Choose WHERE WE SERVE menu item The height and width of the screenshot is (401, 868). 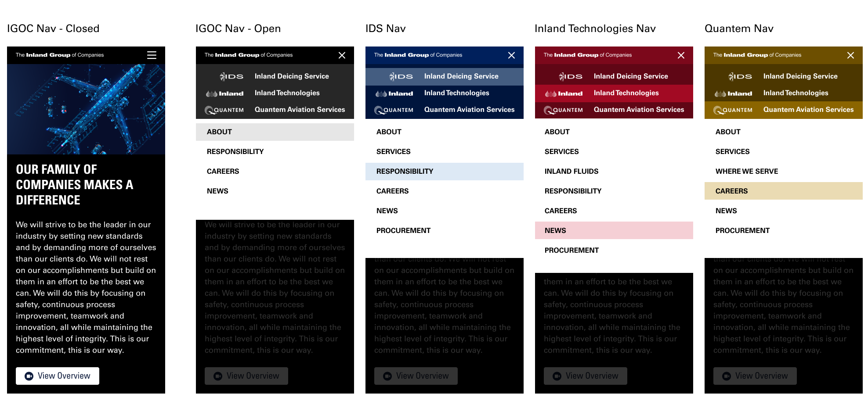746,172
